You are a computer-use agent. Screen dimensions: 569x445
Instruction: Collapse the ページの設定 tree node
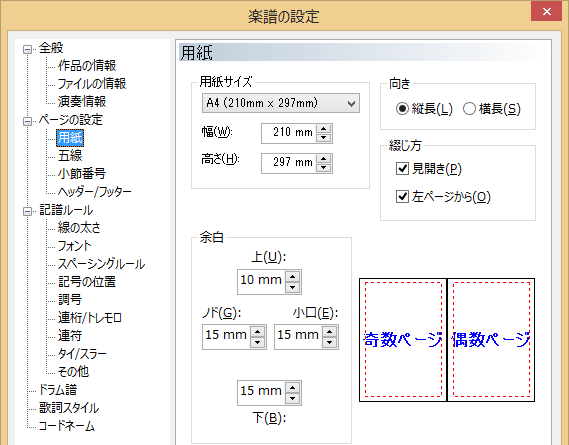[x=27, y=121]
